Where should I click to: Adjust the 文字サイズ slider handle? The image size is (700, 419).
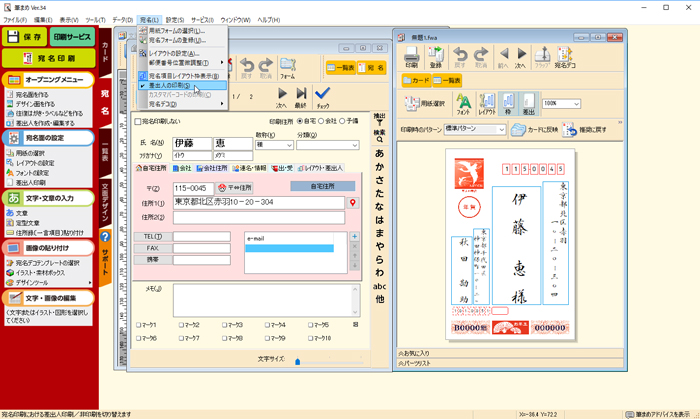coord(296,360)
